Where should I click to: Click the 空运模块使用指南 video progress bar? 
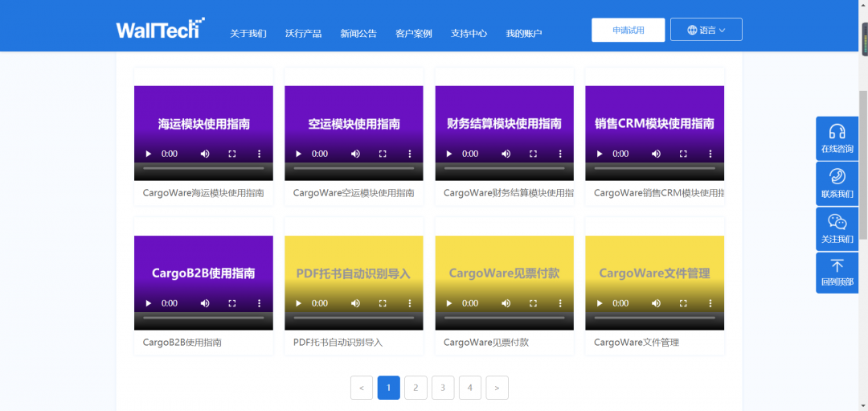tap(354, 168)
